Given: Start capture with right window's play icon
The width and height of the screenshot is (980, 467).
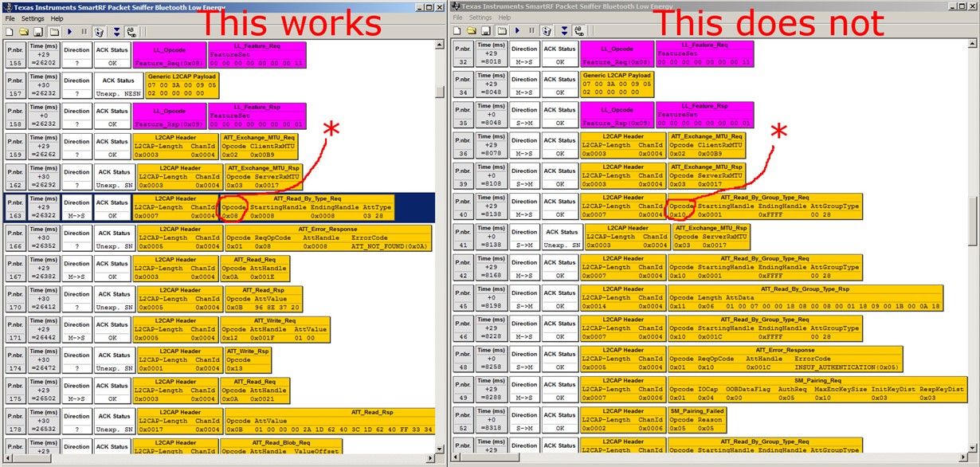Looking at the screenshot, I should point(518,30).
